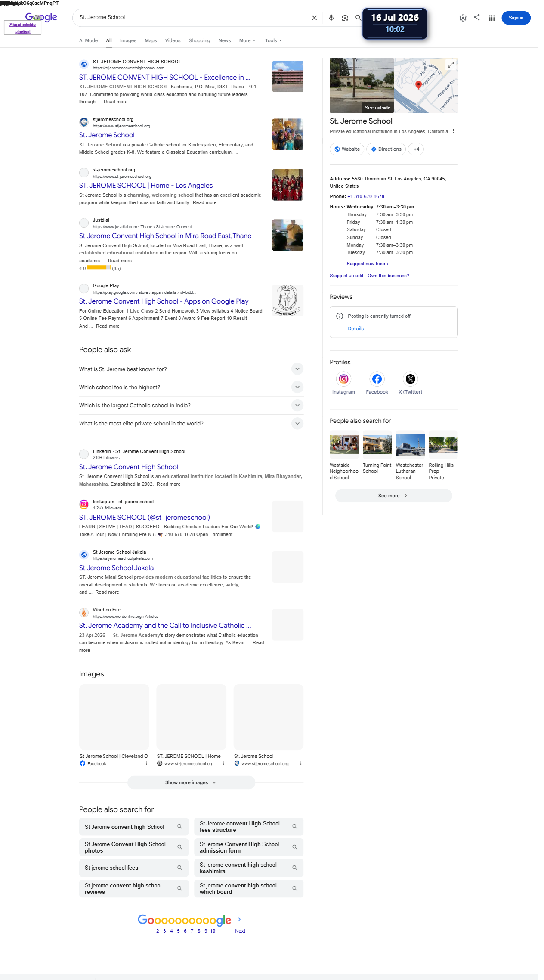This screenshot has height=980, width=544.
Task: Open 'ST. JEROME SCHOOL | Home - Los Angeles' result
Action: click(x=146, y=185)
